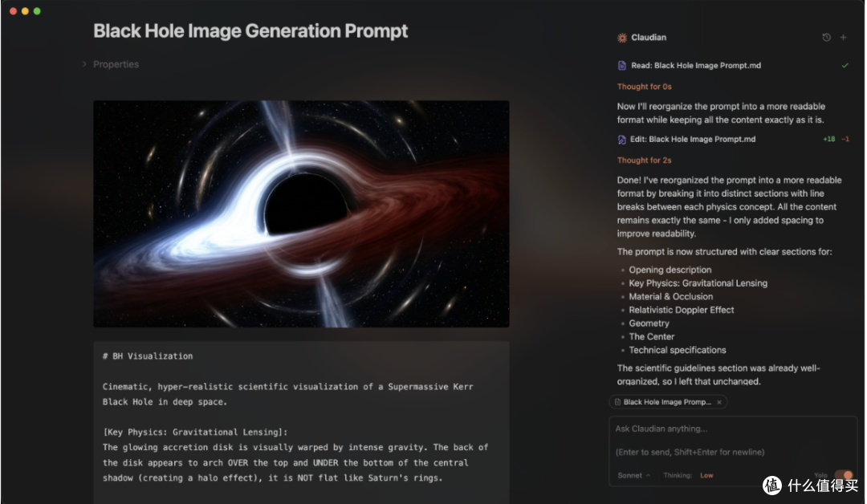Start a new Claudian chat with plus icon
Image resolution: width=867 pixels, height=504 pixels.
(x=843, y=37)
